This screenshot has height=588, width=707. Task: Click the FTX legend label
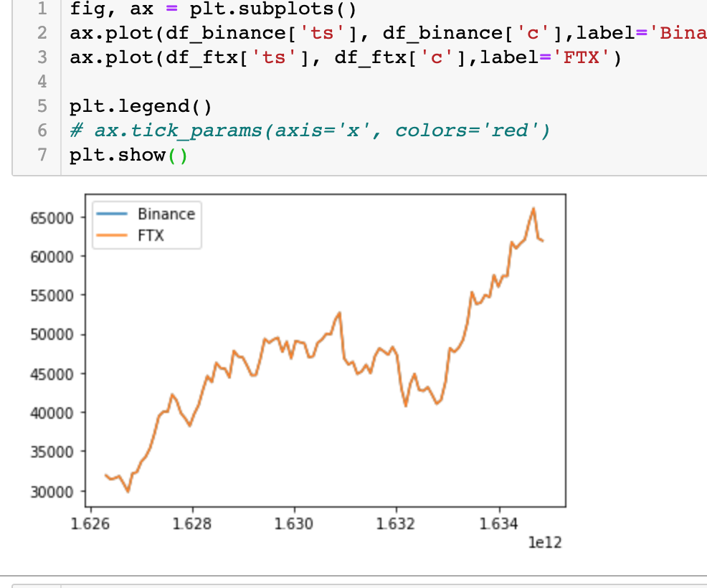click(x=151, y=235)
